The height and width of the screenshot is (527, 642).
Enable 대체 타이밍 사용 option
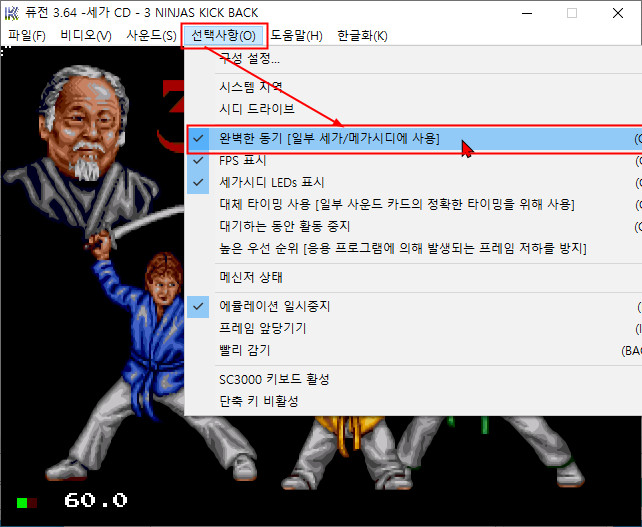414,204
